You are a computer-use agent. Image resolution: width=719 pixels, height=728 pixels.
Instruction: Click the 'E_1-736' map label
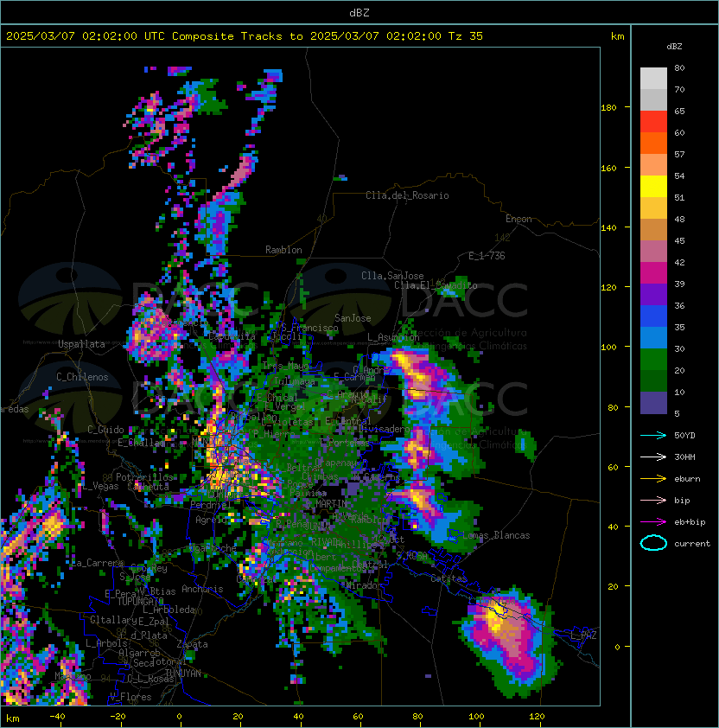pyautogui.click(x=487, y=256)
